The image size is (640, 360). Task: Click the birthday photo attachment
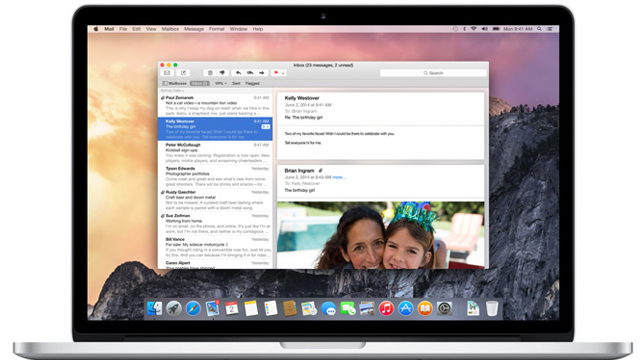(380, 235)
